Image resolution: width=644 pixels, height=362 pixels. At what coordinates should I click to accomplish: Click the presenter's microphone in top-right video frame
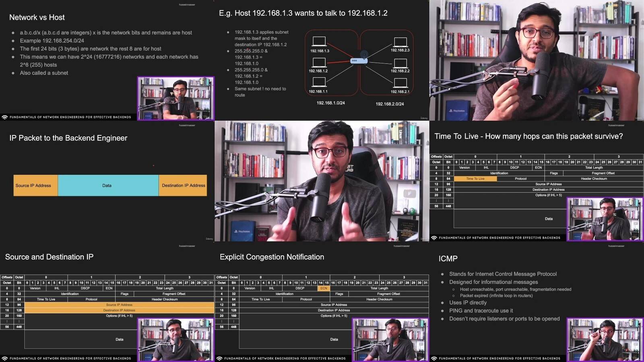541,75
